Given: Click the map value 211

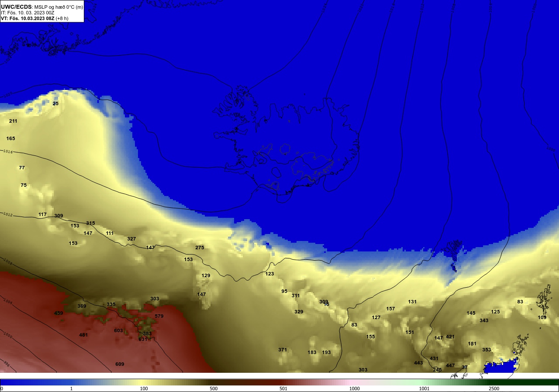Looking at the screenshot, I should point(13,121).
